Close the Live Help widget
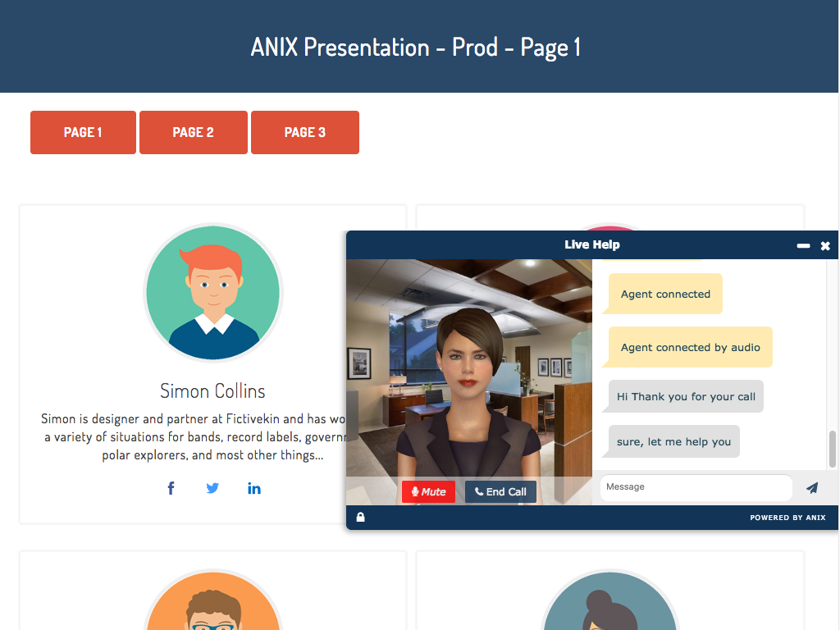Image resolution: width=840 pixels, height=630 pixels. coord(825,244)
